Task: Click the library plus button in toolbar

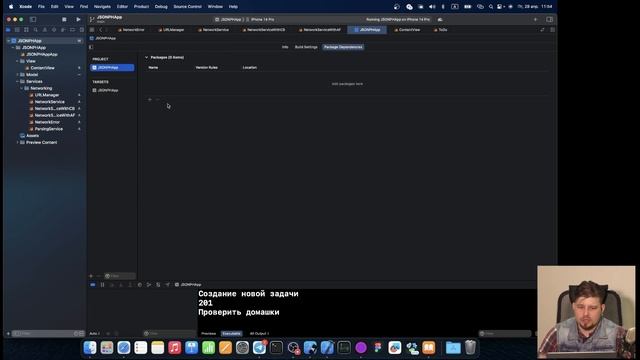Action: 536,19
